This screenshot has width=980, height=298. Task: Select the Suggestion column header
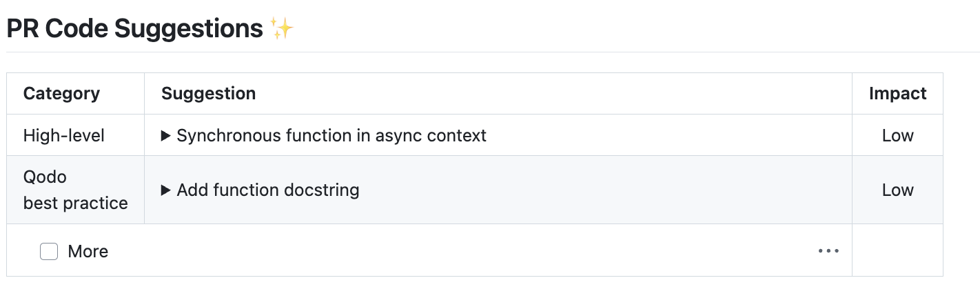click(x=209, y=93)
